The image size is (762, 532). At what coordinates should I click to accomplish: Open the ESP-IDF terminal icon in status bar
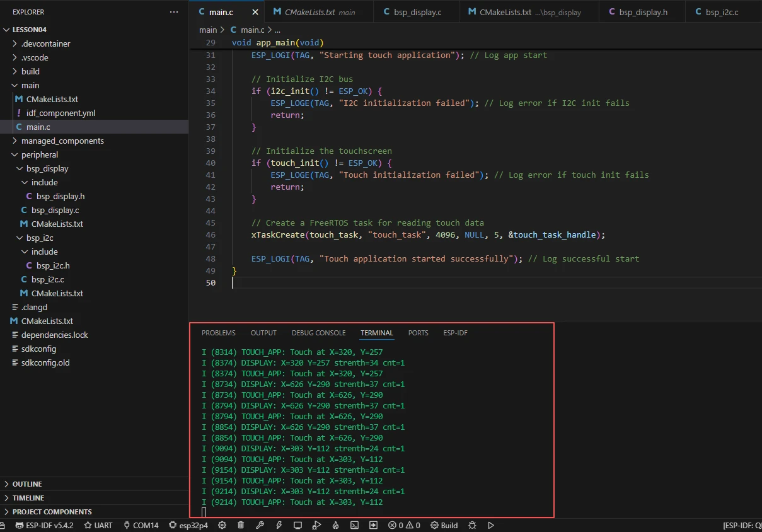point(355,525)
